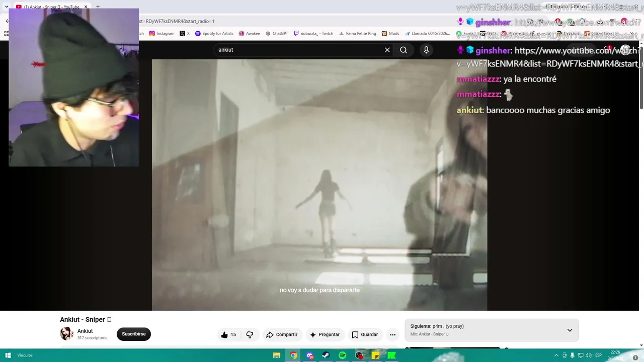Viewport: 644px width, 362px height.
Task: Open Spotify from the taskbar
Action: (x=343, y=355)
